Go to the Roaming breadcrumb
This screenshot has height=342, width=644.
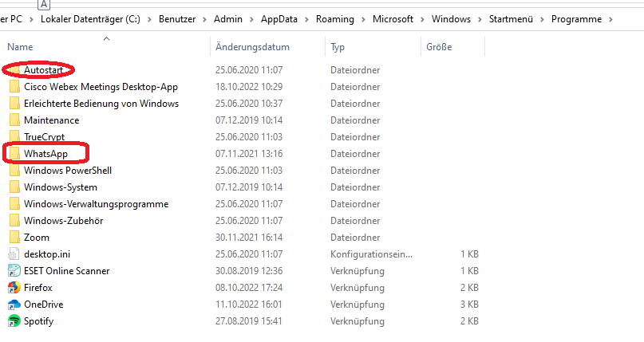pos(334,19)
